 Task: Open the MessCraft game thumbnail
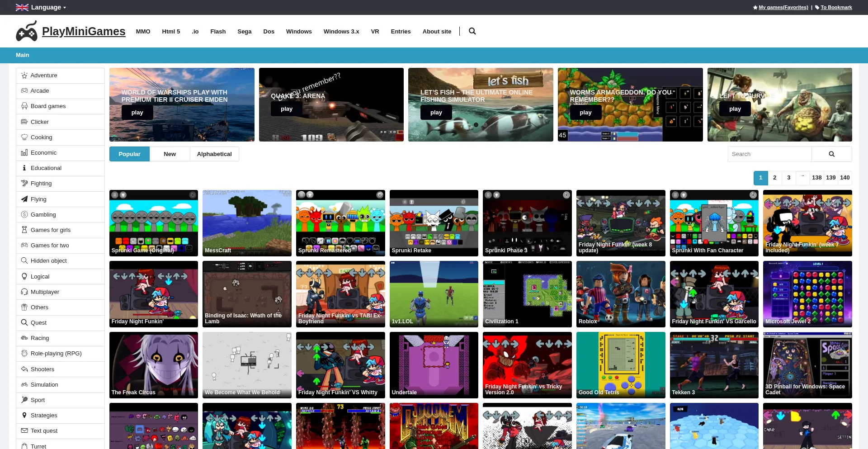[x=247, y=223]
